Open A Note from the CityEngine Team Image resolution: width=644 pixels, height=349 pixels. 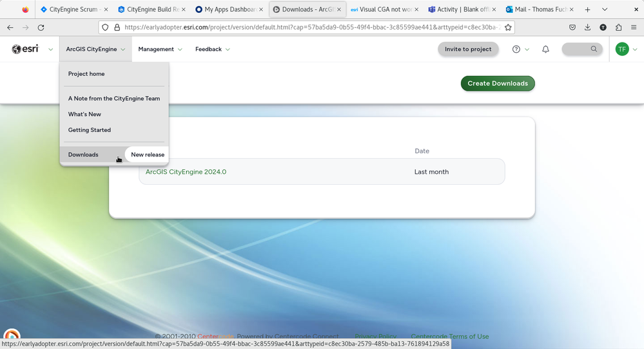[114, 99]
